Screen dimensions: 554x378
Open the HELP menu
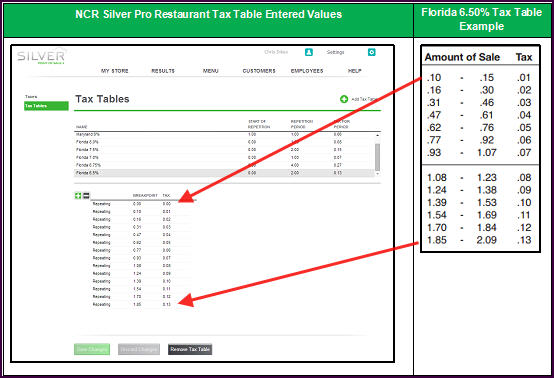click(x=354, y=71)
